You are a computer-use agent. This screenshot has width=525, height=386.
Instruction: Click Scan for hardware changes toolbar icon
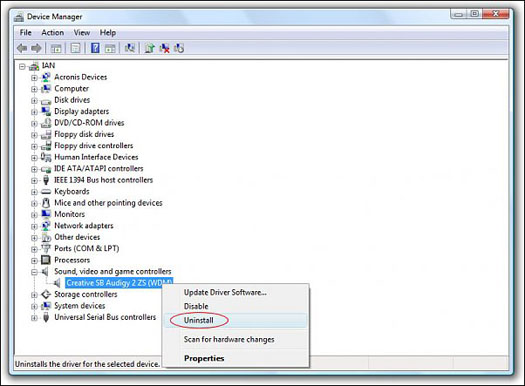130,49
